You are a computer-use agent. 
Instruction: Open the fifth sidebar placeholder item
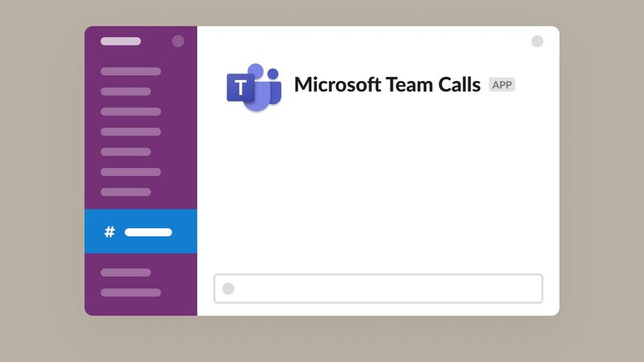(125, 152)
